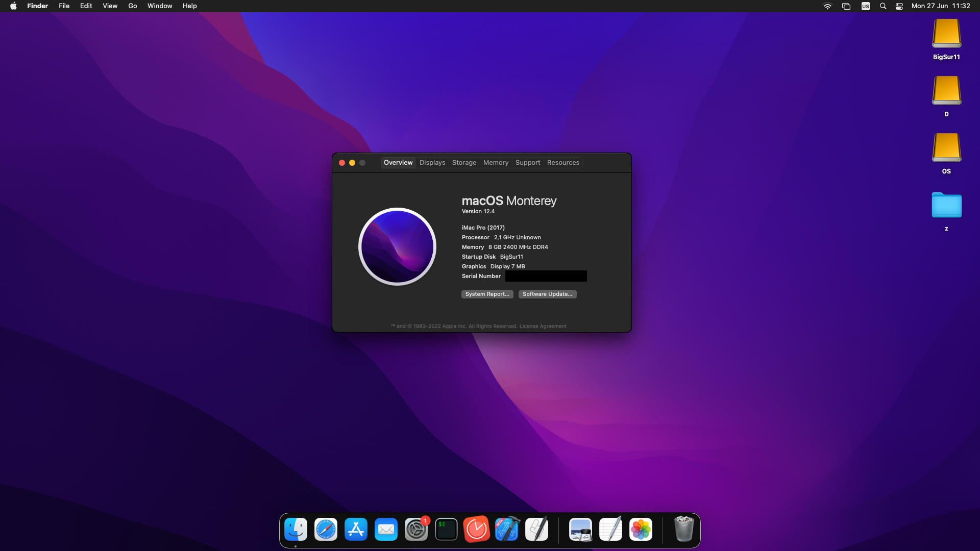Click the Overview tab

coord(398,162)
